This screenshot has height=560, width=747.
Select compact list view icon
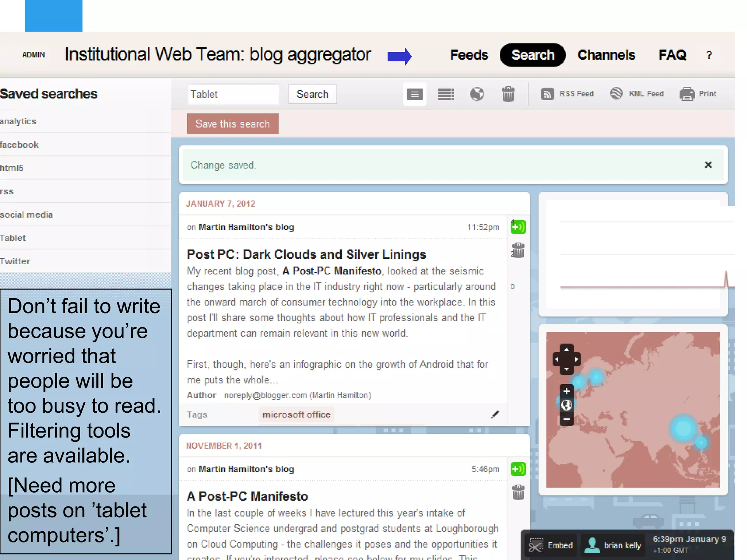click(x=446, y=94)
